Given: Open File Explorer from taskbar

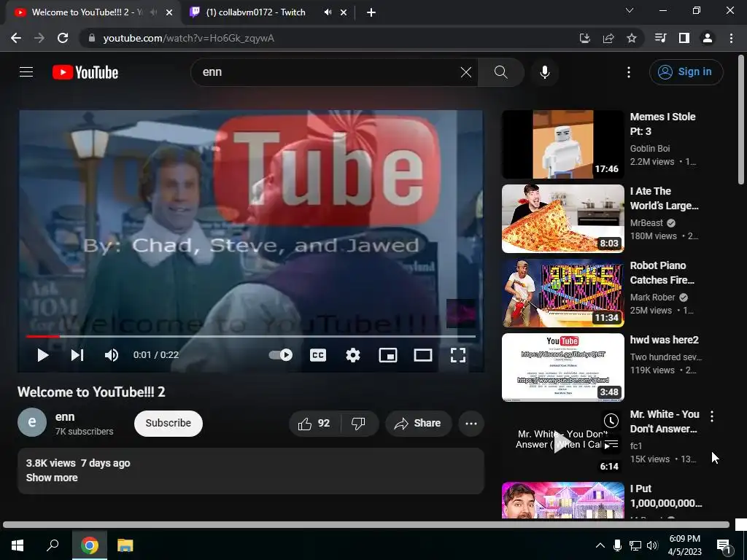Looking at the screenshot, I should tap(125, 545).
